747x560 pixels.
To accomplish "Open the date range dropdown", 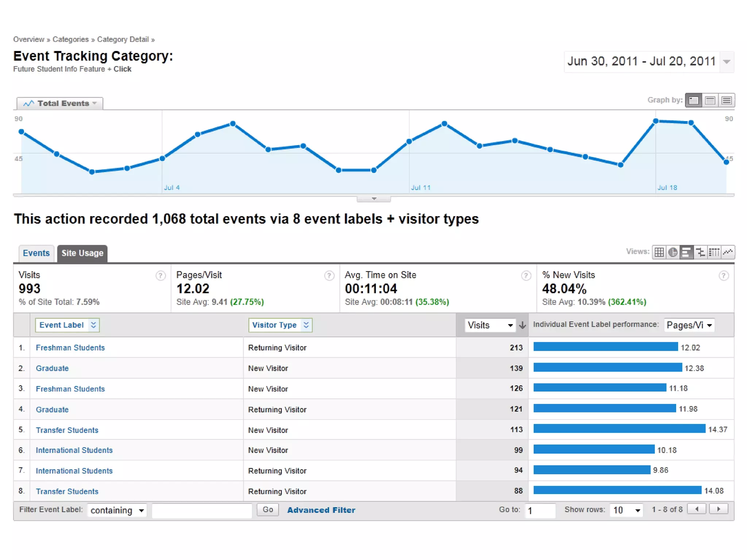I will pos(726,62).
